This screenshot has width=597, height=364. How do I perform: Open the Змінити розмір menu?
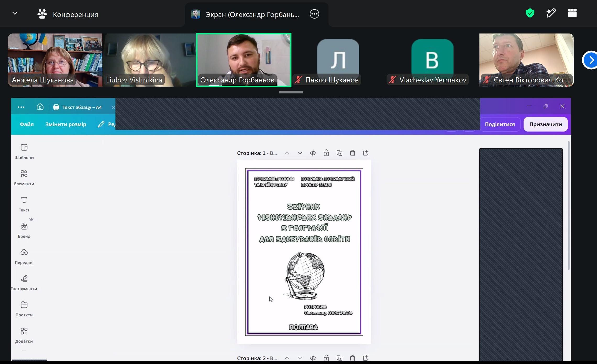click(66, 124)
